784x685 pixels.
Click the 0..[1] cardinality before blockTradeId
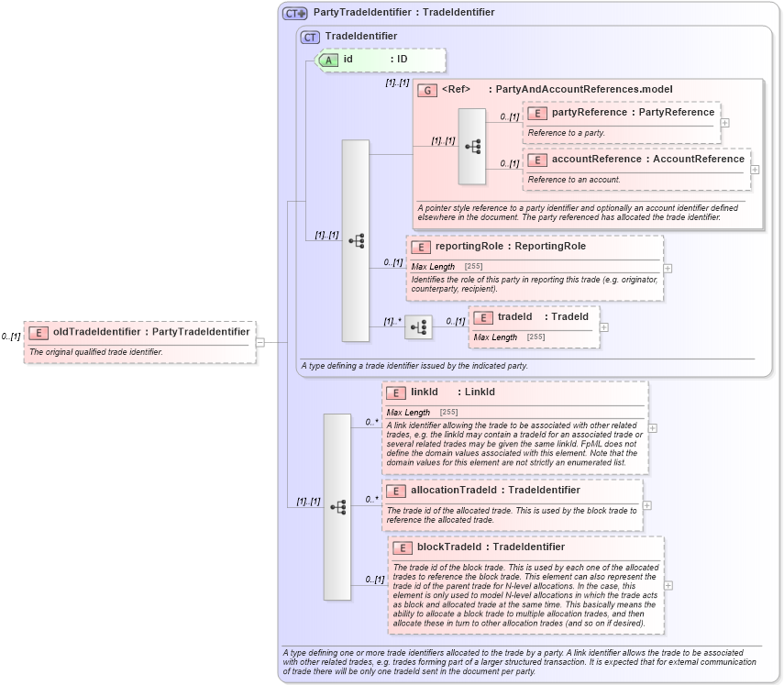pyautogui.click(x=375, y=580)
